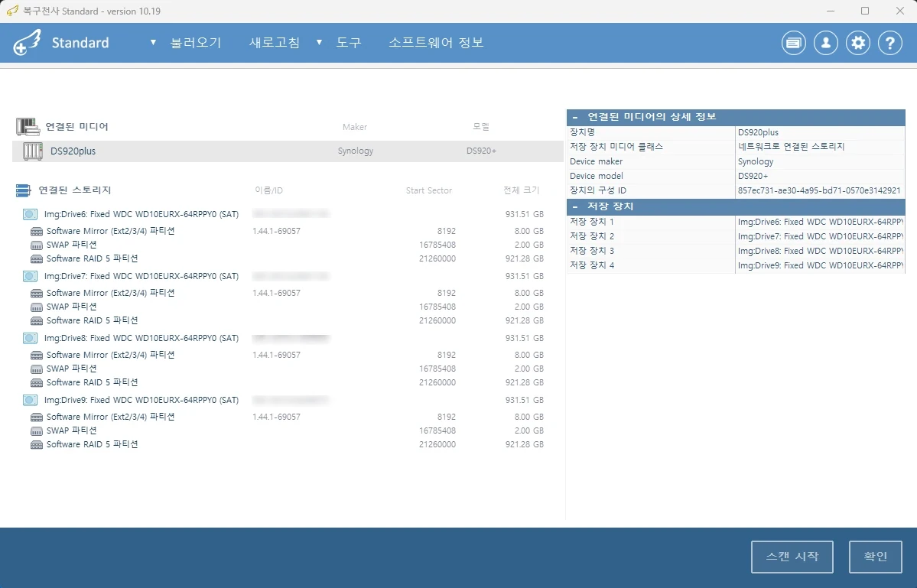This screenshot has height=588, width=917.
Task: Open dropdown arrow before 도구
Action: pyautogui.click(x=320, y=43)
